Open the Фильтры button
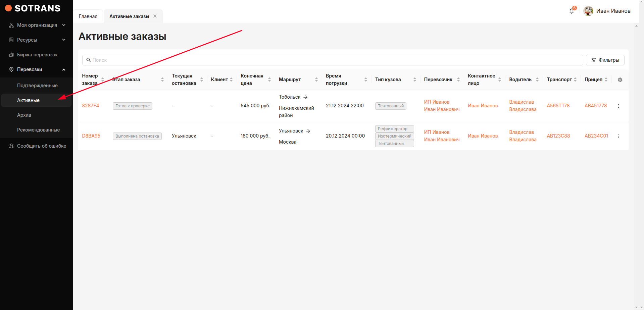Viewport: 644px width, 310px height. pyautogui.click(x=605, y=60)
